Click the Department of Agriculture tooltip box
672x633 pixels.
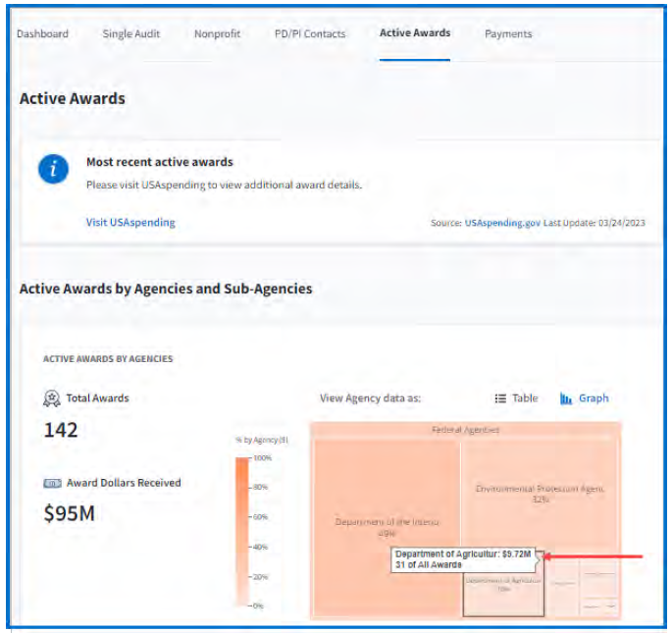click(463, 558)
